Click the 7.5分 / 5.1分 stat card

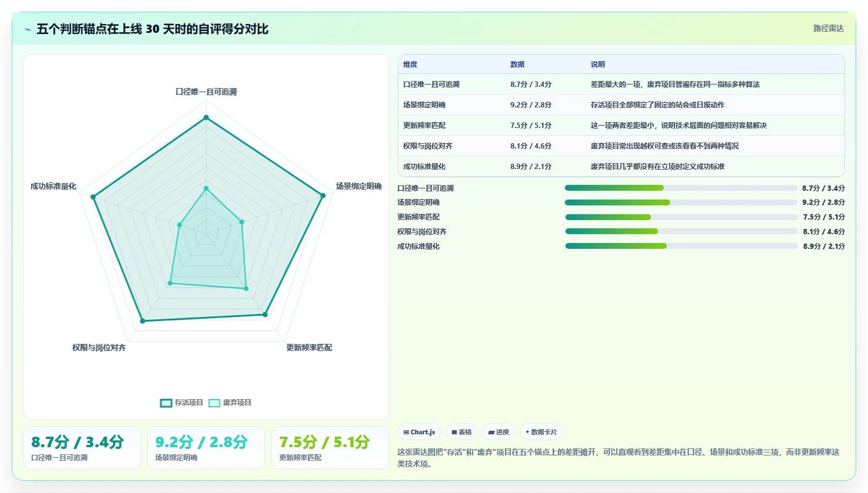click(x=330, y=448)
